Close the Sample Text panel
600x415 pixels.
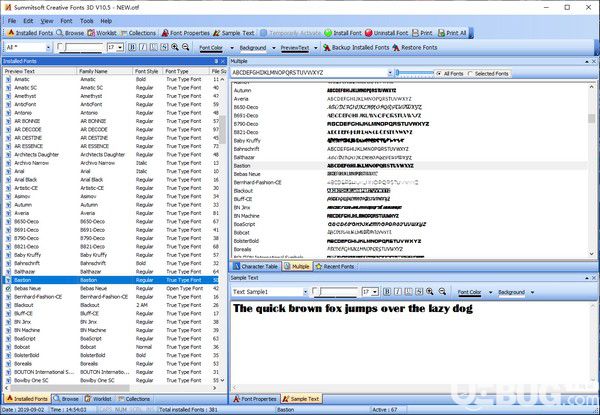pos(594,278)
